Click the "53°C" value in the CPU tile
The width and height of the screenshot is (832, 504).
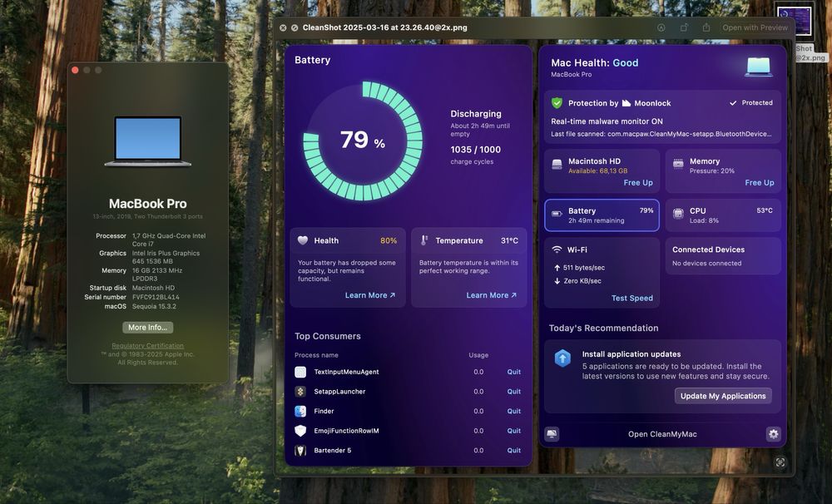click(765, 210)
